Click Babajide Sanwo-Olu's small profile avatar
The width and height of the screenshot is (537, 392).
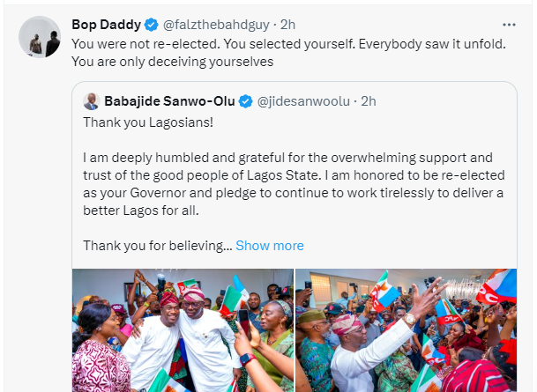click(x=91, y=101)
